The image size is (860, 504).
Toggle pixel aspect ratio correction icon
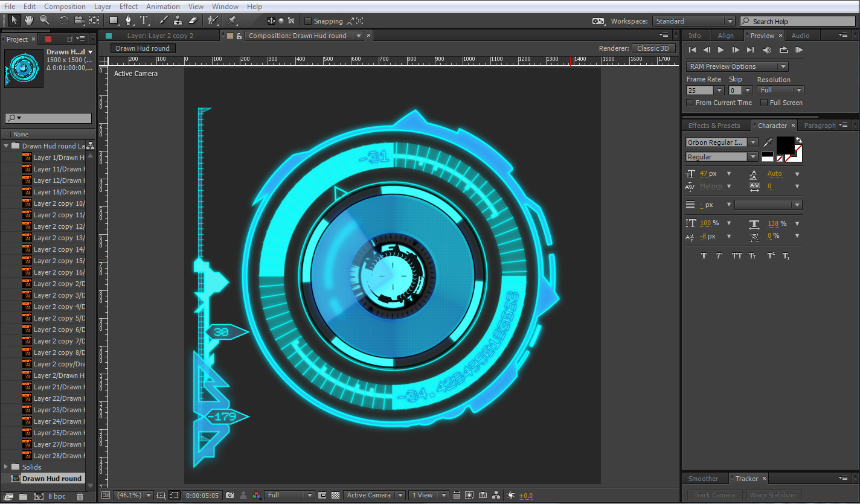tap(457, 495)
